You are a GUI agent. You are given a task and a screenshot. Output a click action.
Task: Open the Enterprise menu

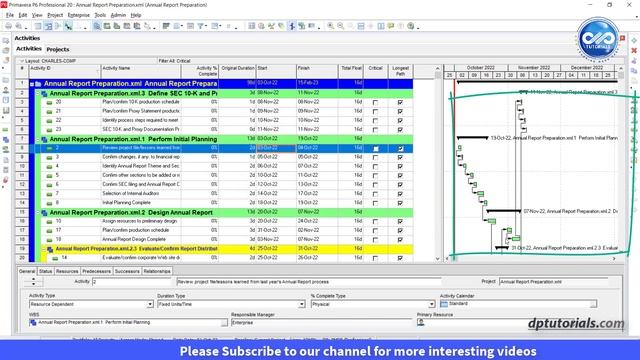(x=78, y=15)
